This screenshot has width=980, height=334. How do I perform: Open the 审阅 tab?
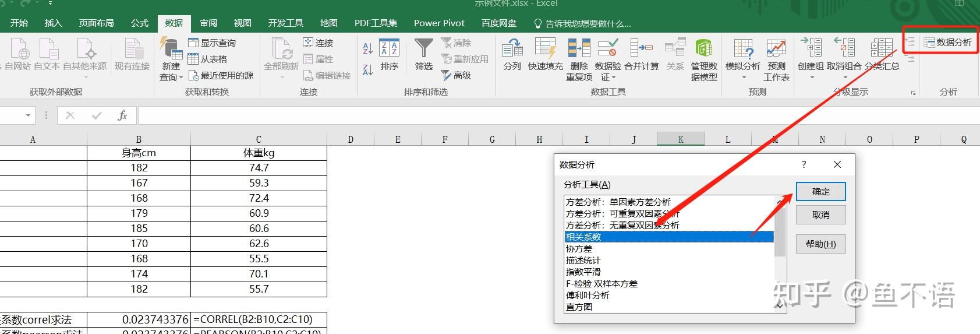pos(208,23)
